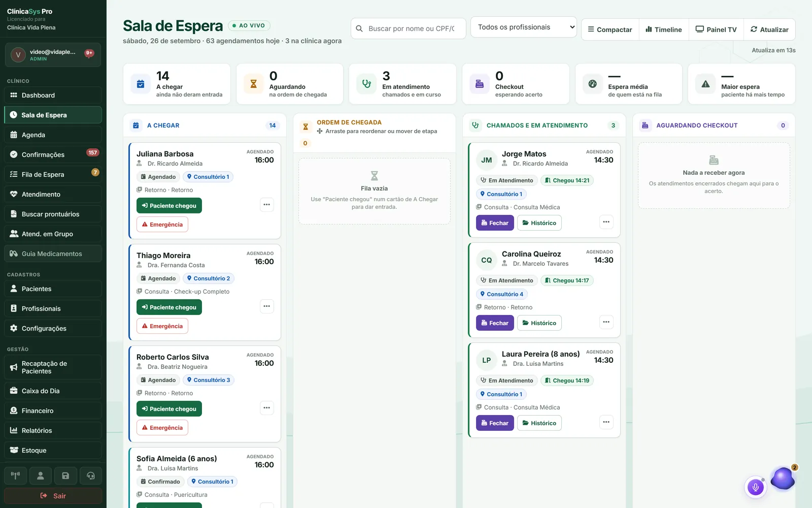The width and height of the screenshot is (812, 508).
Task: Click the warning icon on 'Maior espera' stat
Action: [705, 84]
